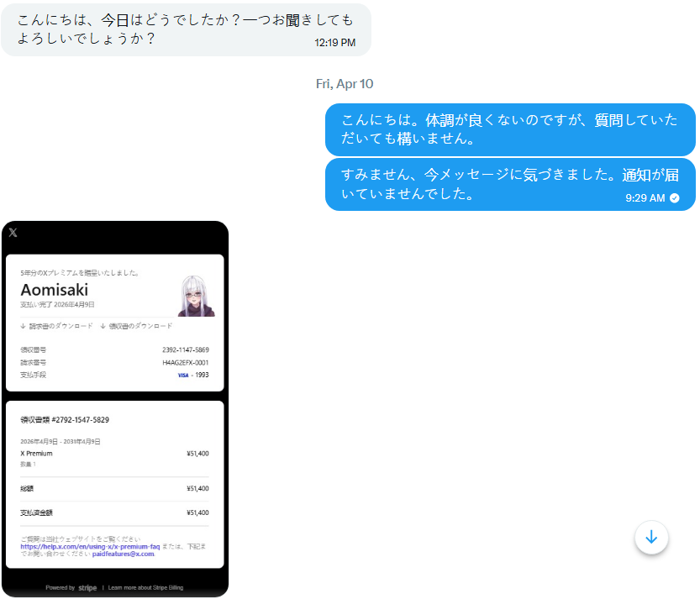700x599 pixels.
Task: Select the sent message starting こんにちは。体調が
Action: click(x=510, y=129)
